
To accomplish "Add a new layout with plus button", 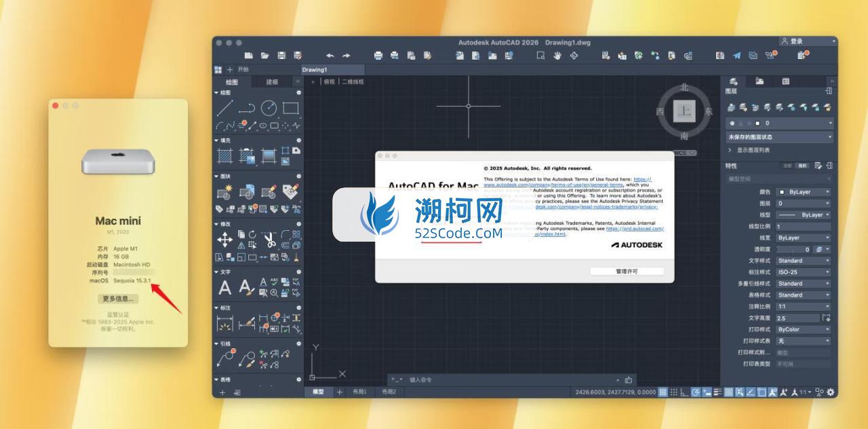I will click(340, 392).
